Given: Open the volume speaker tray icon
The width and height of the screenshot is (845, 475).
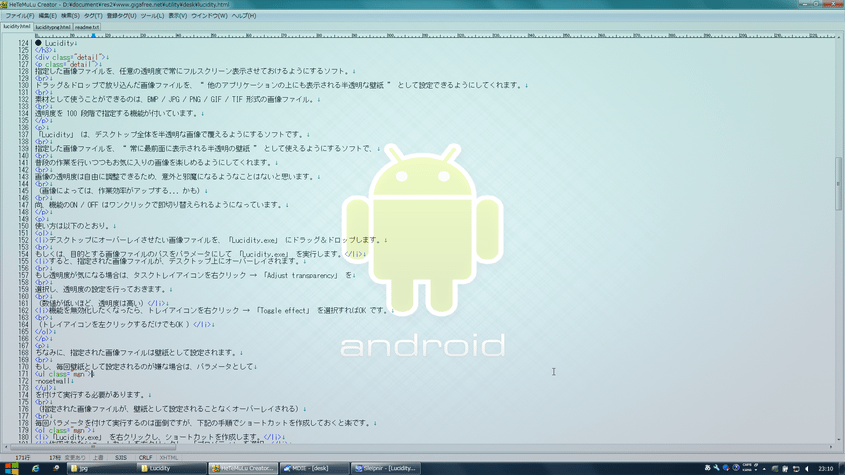Looking at the screenshot, I should pos(807,469).
